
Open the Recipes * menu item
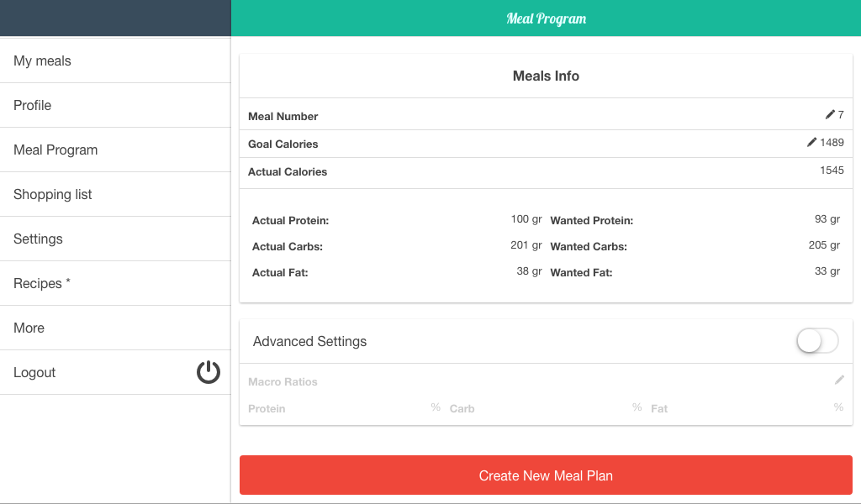pyautogui.click(x=115, y=283)
